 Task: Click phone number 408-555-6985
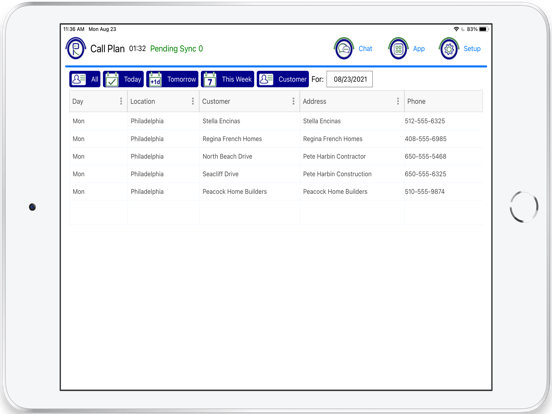coord(425,139)
